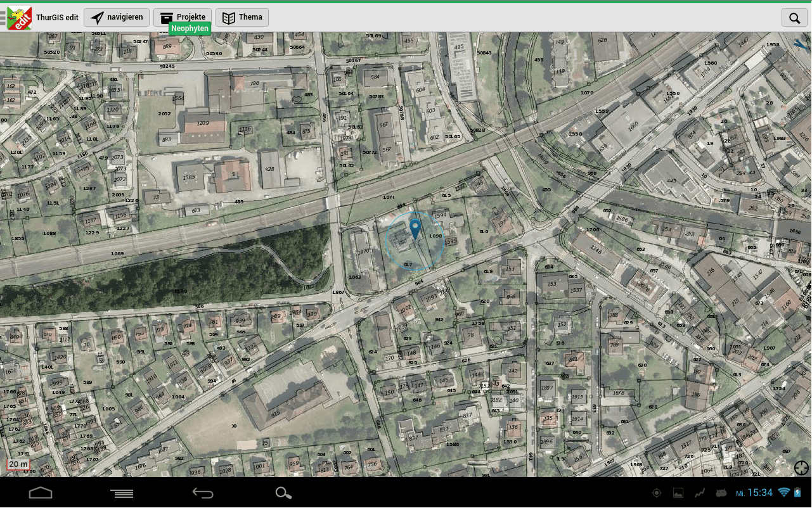Viewport: 812px width, 508px height.
Task: Click the compass north arrow on map
Action: click(x=801, y=45)
